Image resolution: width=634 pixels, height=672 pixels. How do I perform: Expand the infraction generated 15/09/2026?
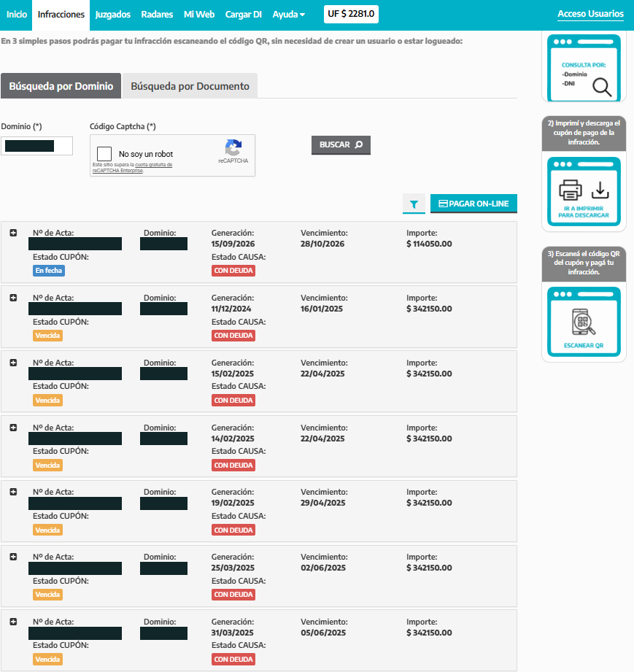pos(13,233)
